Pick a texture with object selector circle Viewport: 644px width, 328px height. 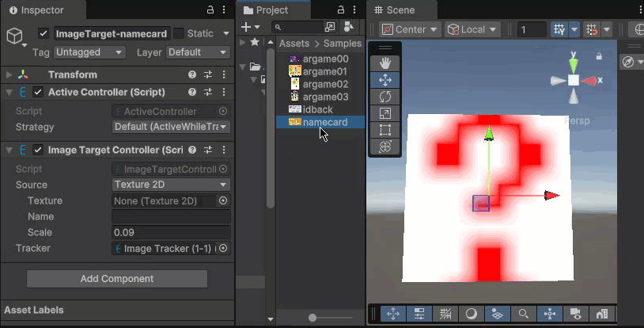click(223, 200)
